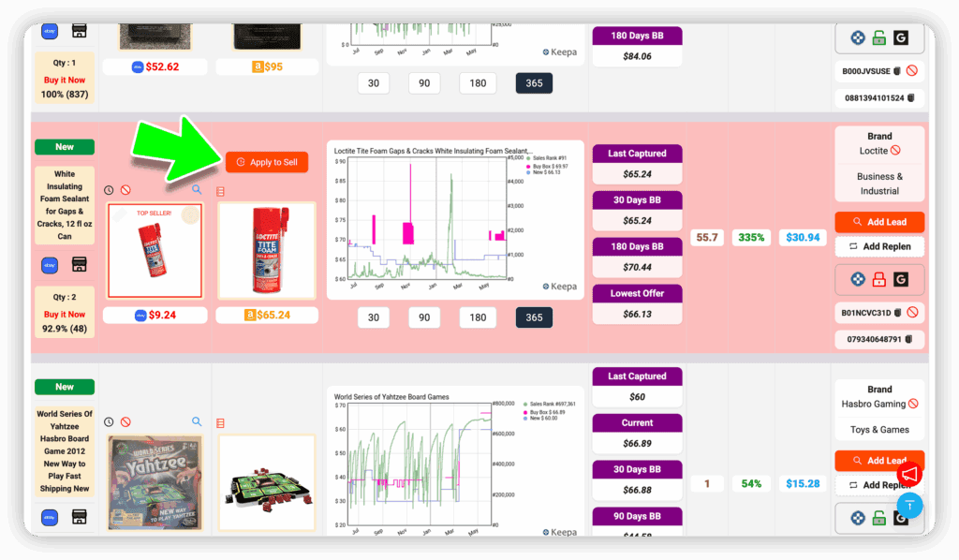Click Amazon price $65.24

(x=267, y=315)
